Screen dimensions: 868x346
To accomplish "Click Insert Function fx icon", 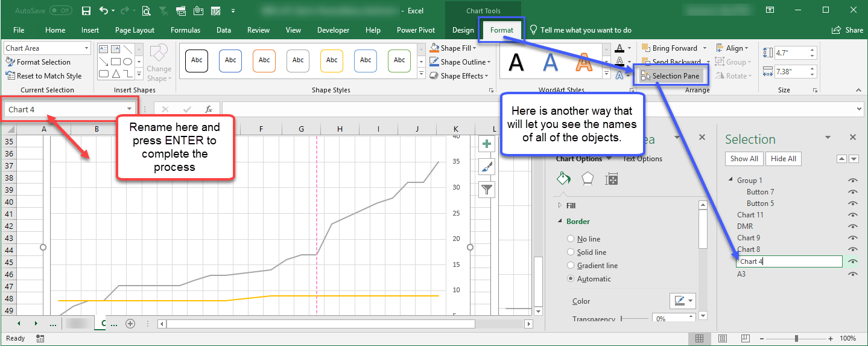I will [209, 109].
